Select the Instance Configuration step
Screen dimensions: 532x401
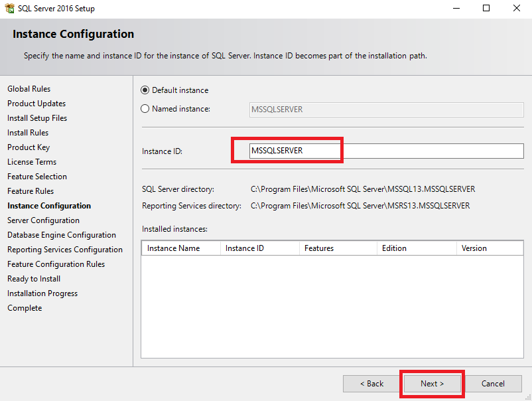coord(49,206)
